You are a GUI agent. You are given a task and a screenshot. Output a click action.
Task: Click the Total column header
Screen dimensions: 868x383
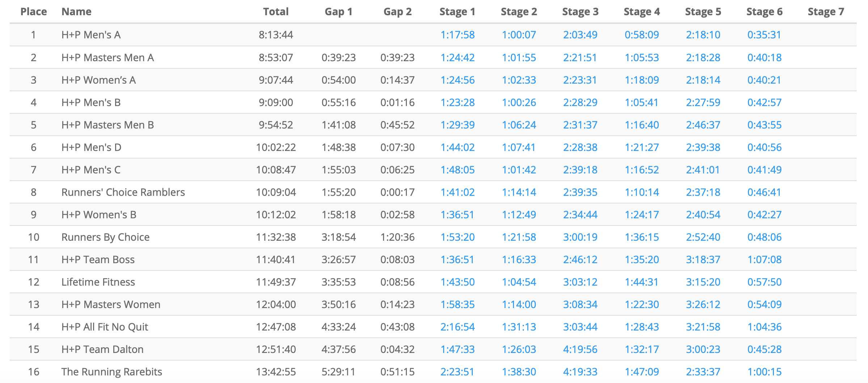275,12
